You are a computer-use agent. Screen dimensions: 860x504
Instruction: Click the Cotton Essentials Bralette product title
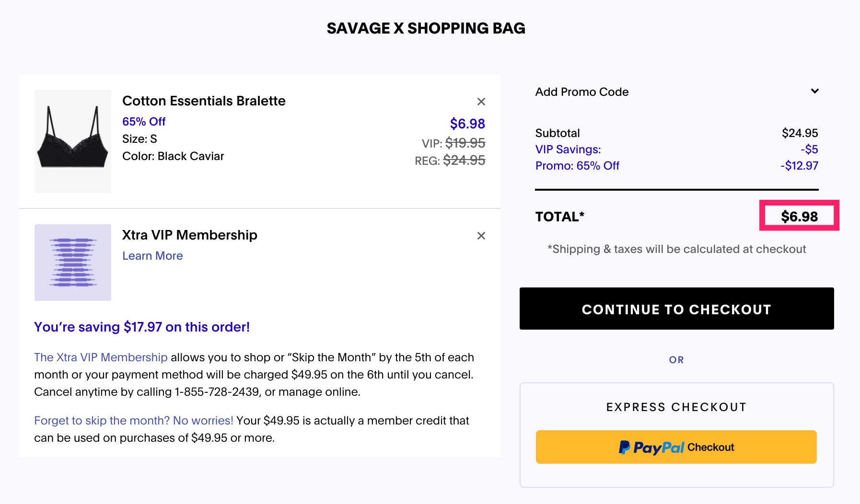pyautogui.click(x=204, y=101)
